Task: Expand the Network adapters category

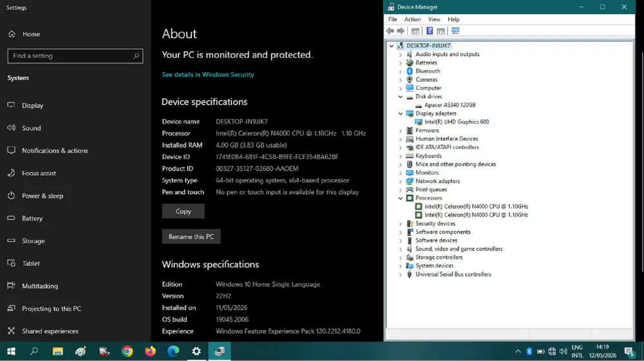Action: pyautogui.click(x=401, y=181)
